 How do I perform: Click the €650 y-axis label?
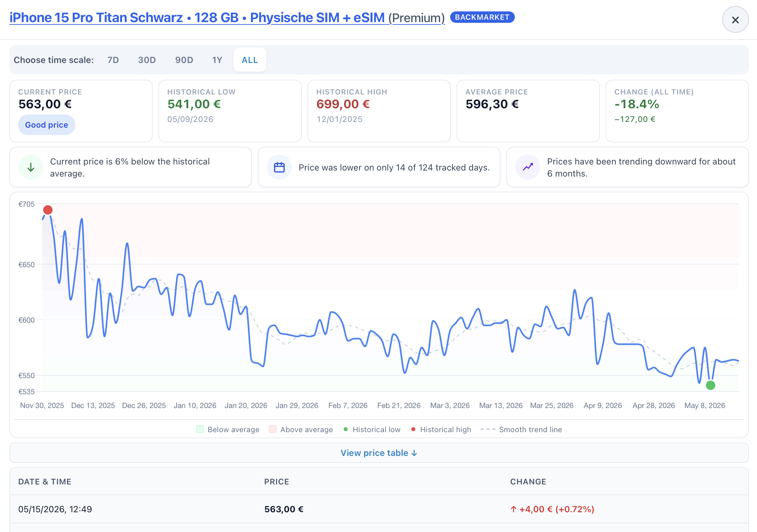pyautogui.click(x=26, y=265)
